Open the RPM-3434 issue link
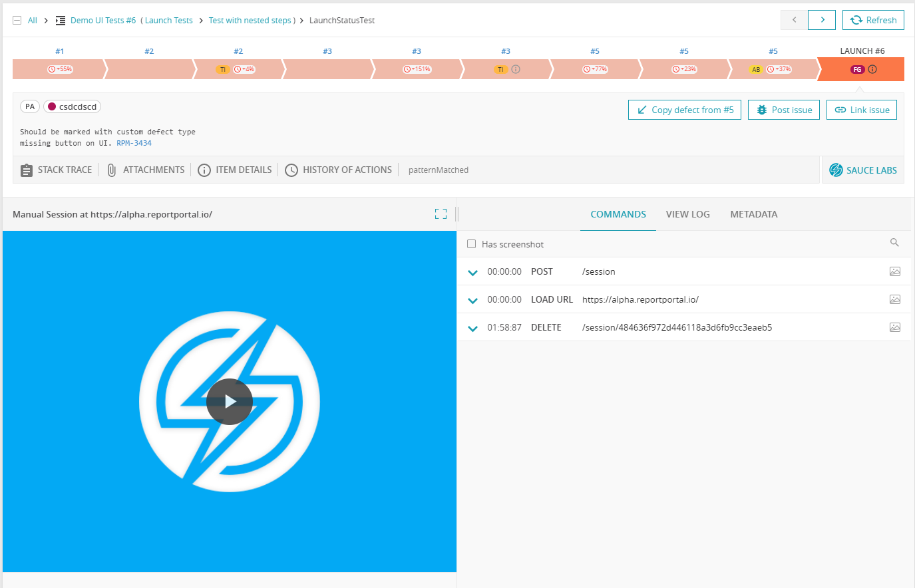The height and width of the screenshot is (588, 915). [134, 142]
